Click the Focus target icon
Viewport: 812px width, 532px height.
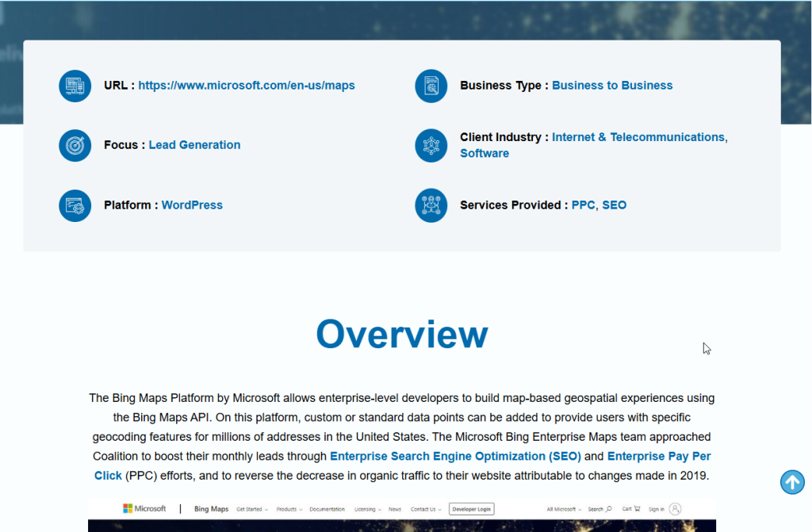(75, 146)
